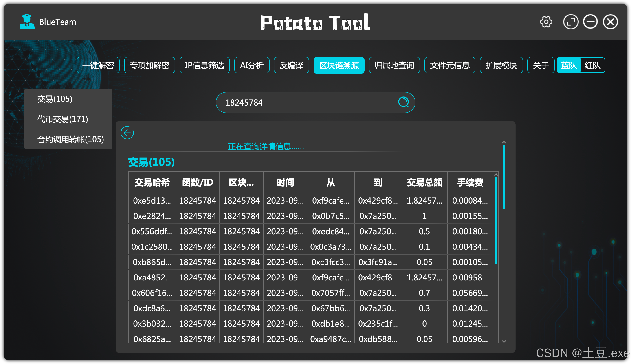Open settings gear icon

546,22
